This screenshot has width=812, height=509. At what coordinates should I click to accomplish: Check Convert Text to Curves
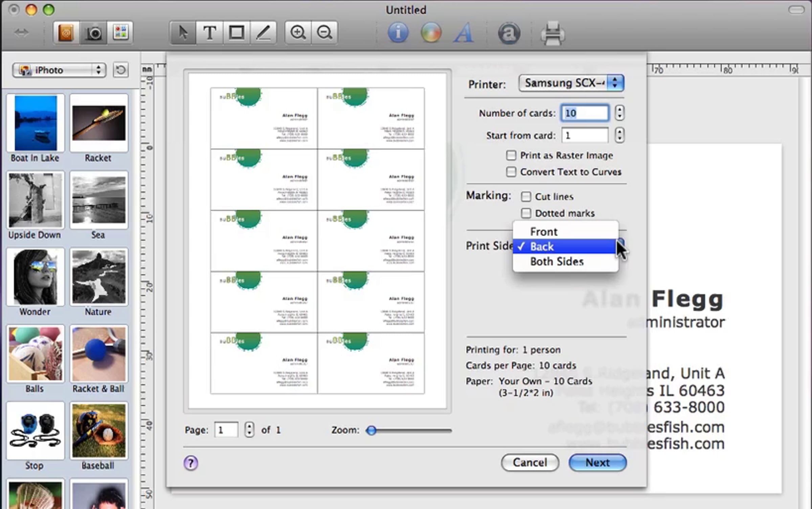(x=511, y=172)
